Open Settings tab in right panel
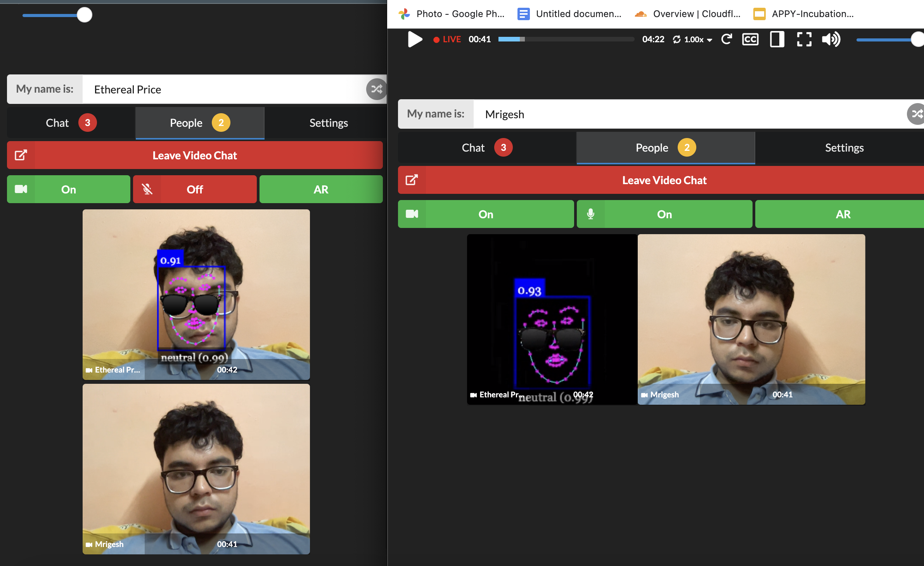This screenshot has height=566, width=924. [x=844, y=148]
